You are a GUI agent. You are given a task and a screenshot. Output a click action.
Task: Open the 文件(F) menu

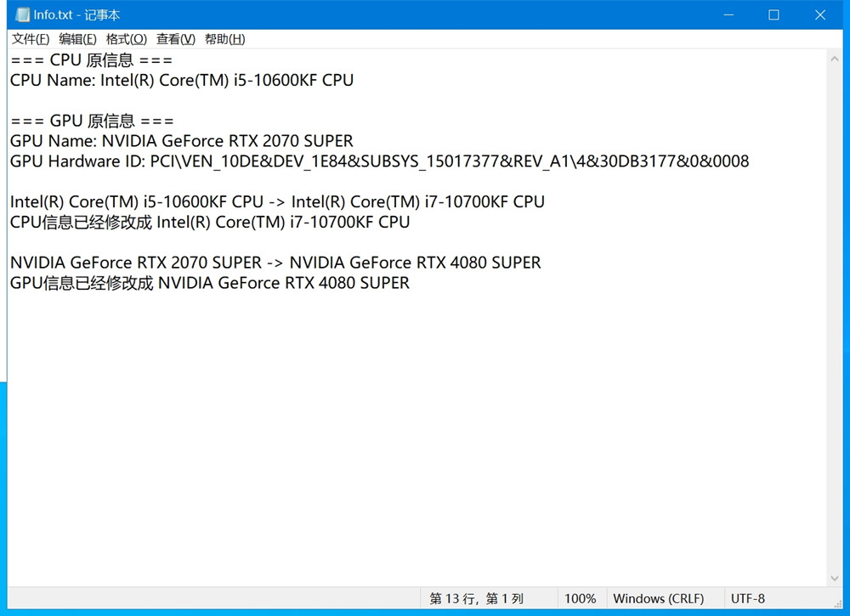[x=31, y=39]
